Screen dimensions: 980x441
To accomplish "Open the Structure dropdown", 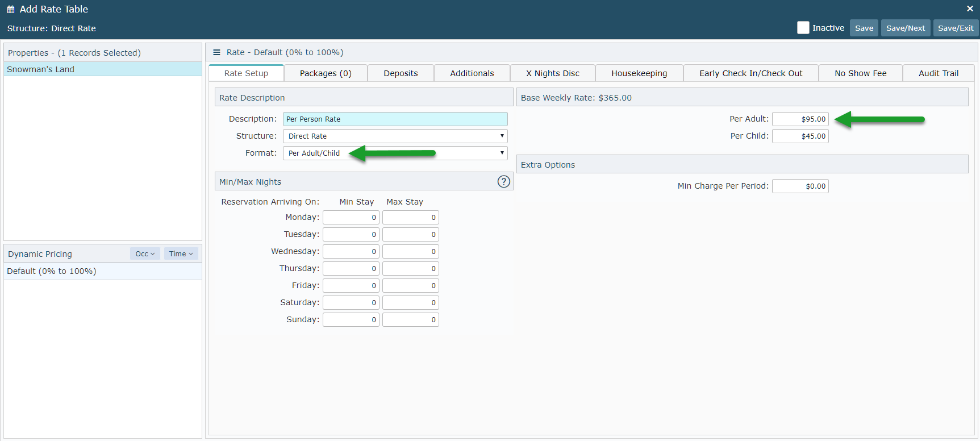I will (395, 136).
